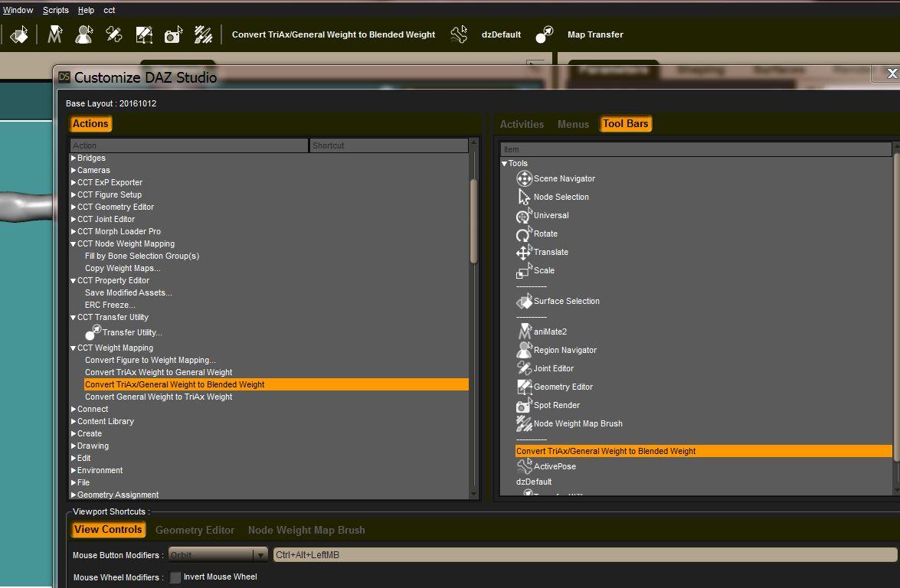Screen dimensions: 900x588
Task: Collapse the CCT Weight Mapping group
Action: pos(74,348)
